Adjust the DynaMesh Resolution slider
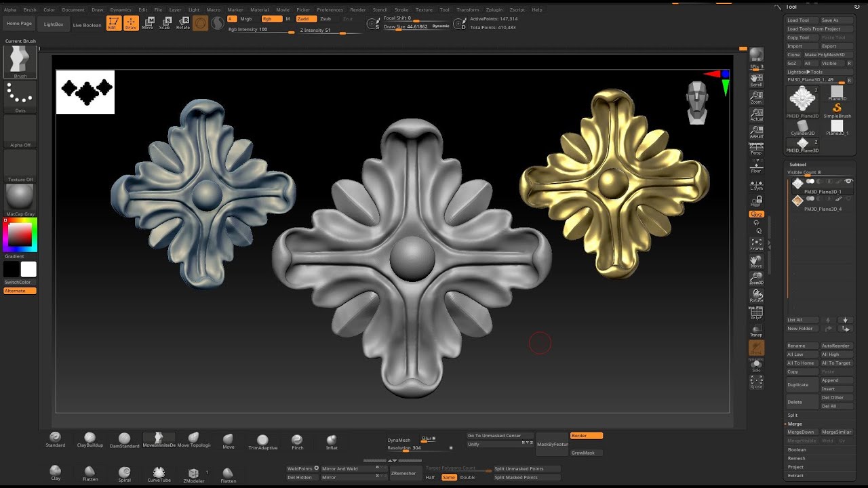 (x=419, y=448)
